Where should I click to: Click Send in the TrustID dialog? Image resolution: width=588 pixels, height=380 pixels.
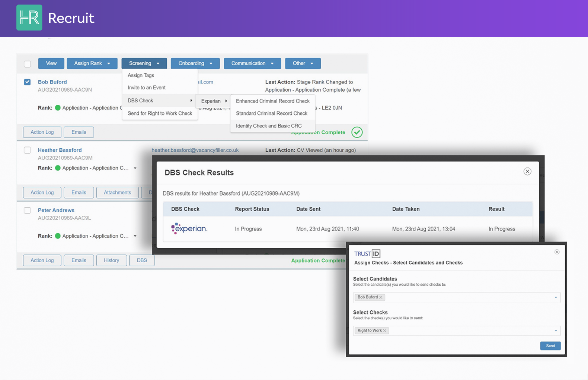[x=550, y=346]
